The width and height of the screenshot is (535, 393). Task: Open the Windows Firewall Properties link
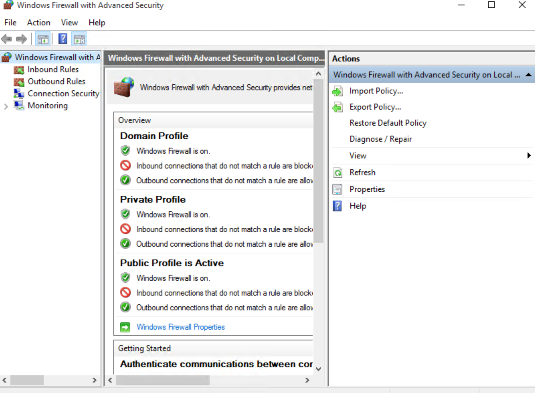click(x=180, y=327)
